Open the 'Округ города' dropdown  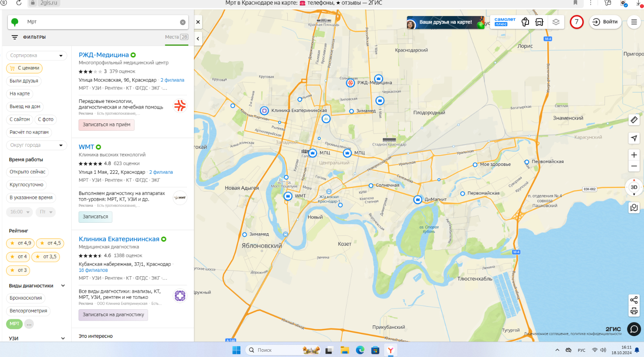(x=36, y=145)
